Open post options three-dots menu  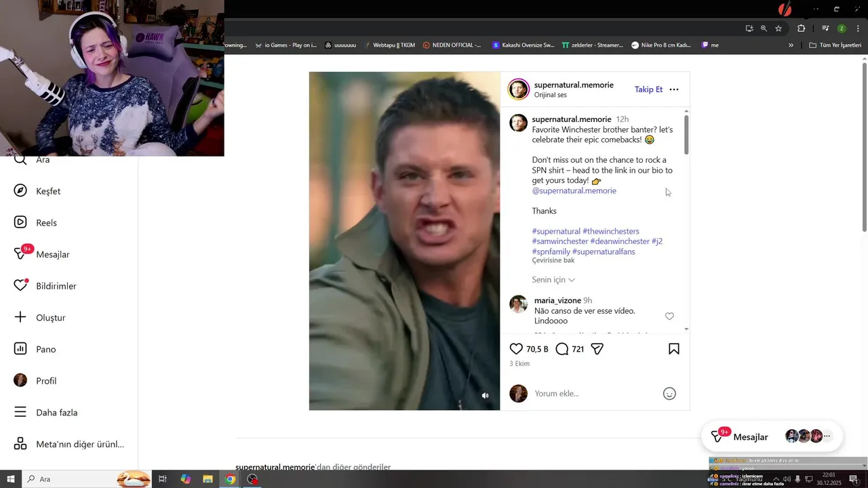[x=674, y=89]
